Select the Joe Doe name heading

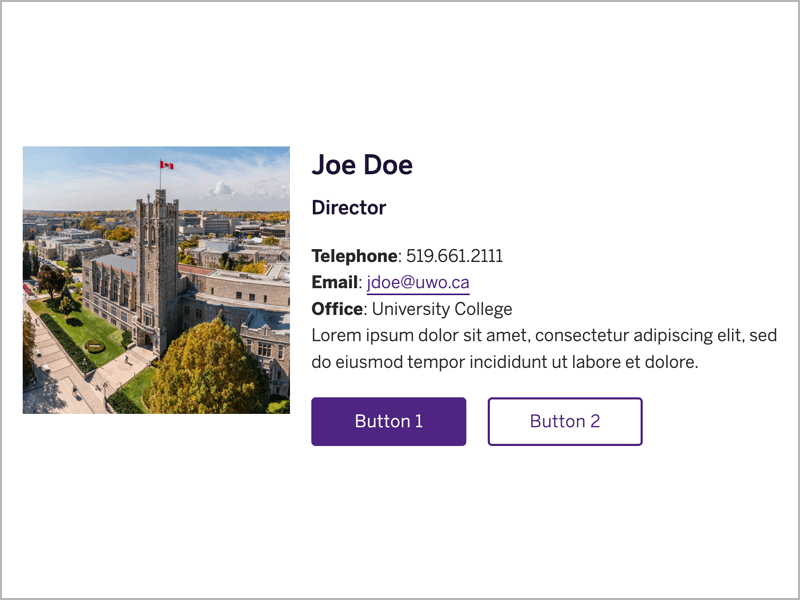coord(362,165)
